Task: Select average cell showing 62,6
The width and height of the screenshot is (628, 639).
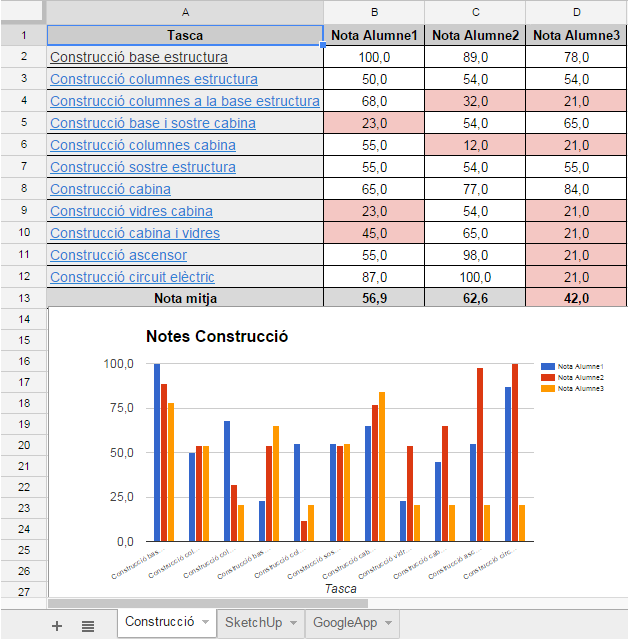Action: (x=475, y=298)
